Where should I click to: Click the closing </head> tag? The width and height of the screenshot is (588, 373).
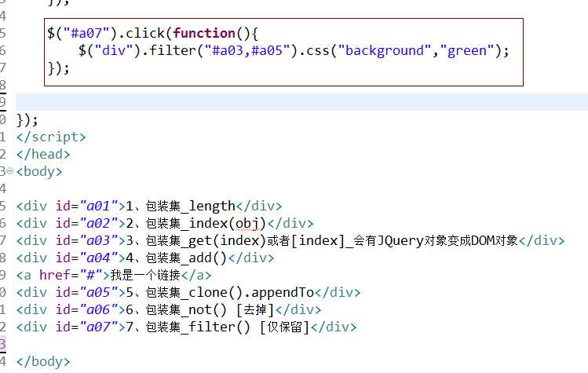coord(43,154)
